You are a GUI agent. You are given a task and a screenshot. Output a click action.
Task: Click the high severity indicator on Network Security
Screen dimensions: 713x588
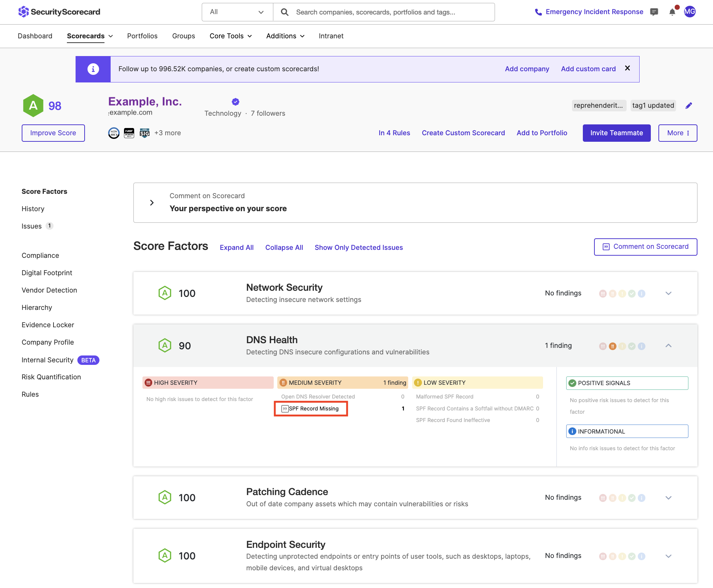[603, 293]
